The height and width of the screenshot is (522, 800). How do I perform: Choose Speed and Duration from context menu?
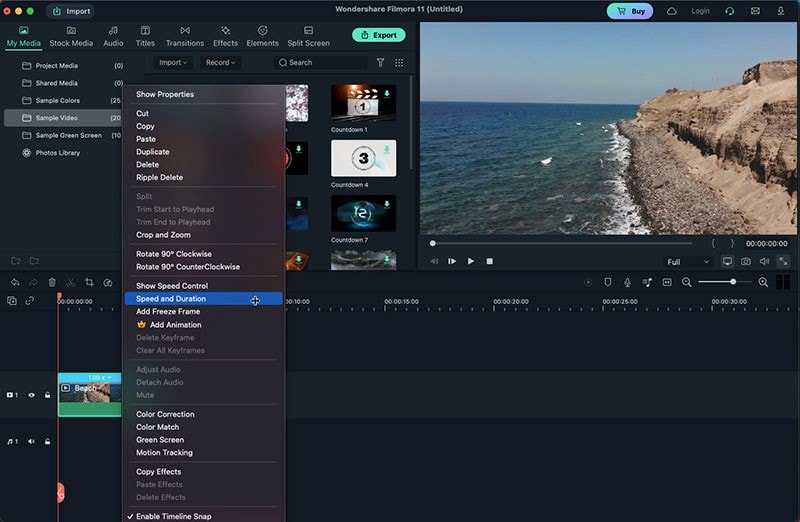click(171, 299)
